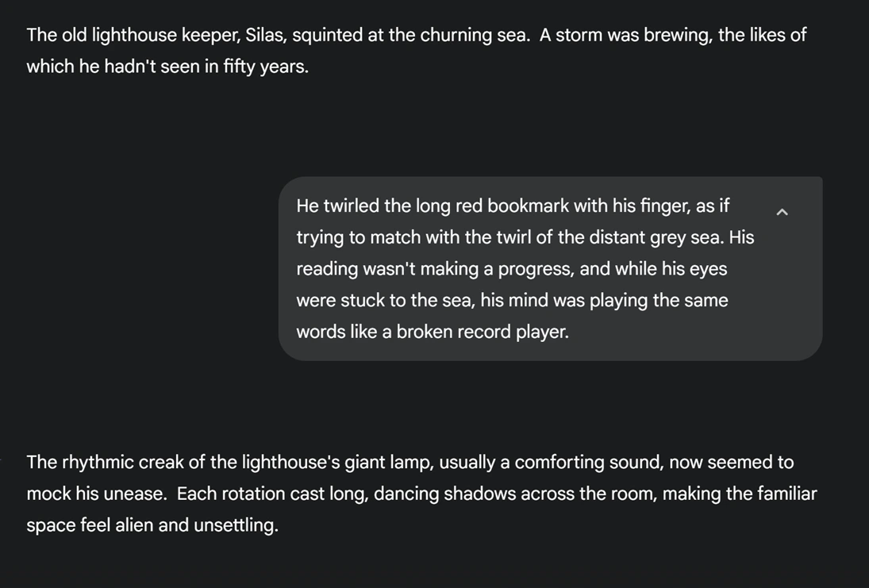Click the word "Silas" in the first paragraph

264,35
